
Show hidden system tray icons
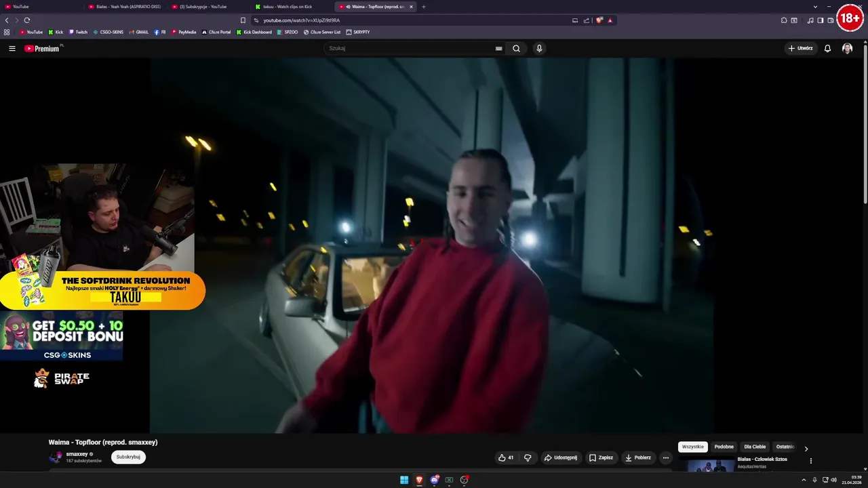pyautogui.click(x=806, y=480)
